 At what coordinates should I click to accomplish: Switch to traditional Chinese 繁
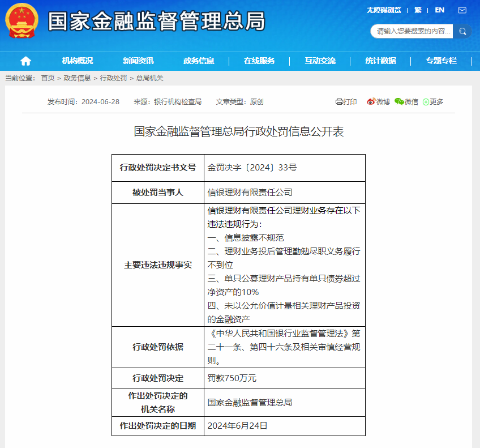418,10
